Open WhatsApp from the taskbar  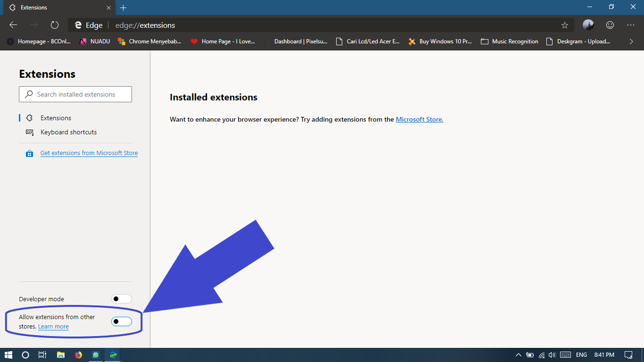click(96, 355)
